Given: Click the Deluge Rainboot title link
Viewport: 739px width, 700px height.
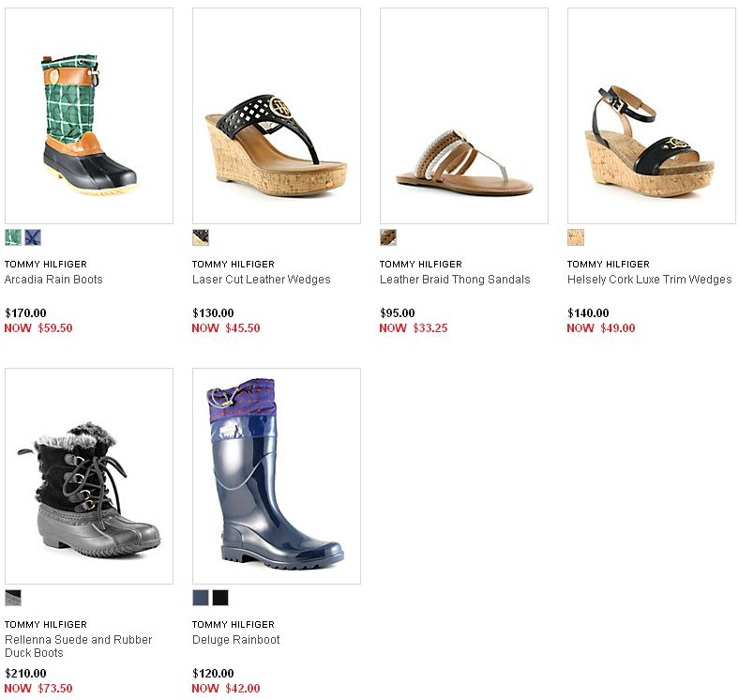Looking at the screenshot, I should coord(236,640).
